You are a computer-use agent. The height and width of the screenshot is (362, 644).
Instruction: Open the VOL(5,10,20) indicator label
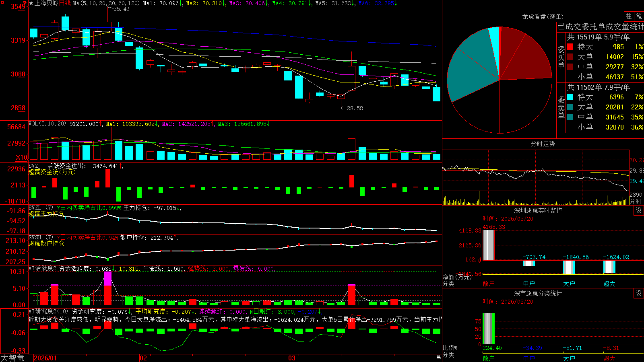click(47, 123)
